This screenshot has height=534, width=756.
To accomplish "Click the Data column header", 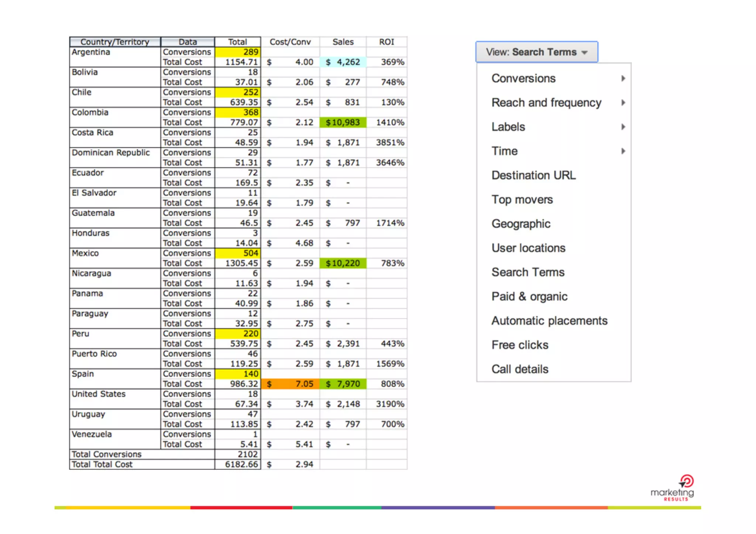I will (x=188, y=42).
